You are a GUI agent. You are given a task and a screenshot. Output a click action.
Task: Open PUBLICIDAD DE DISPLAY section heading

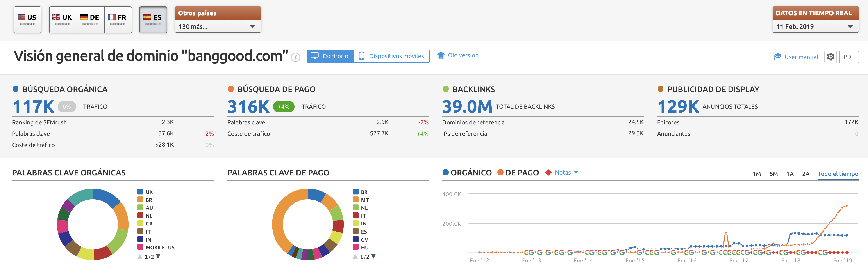[713, 89]
